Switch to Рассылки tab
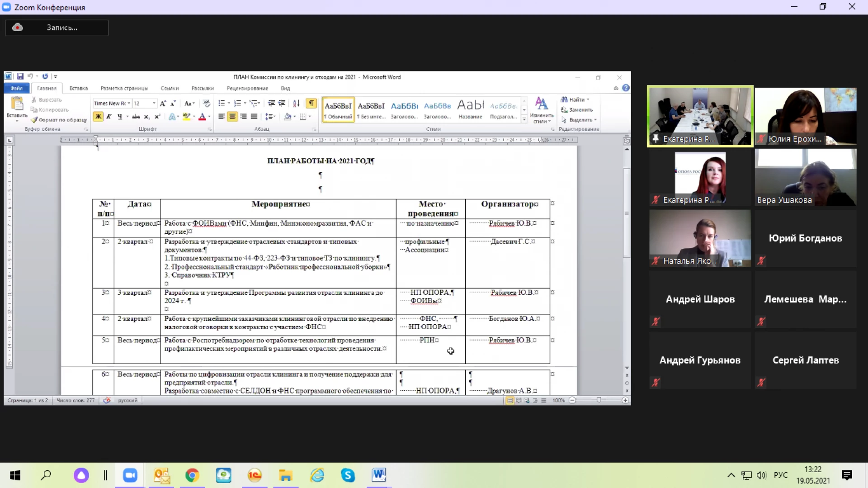Screen dimensions: 868x488 click(203, 88)
